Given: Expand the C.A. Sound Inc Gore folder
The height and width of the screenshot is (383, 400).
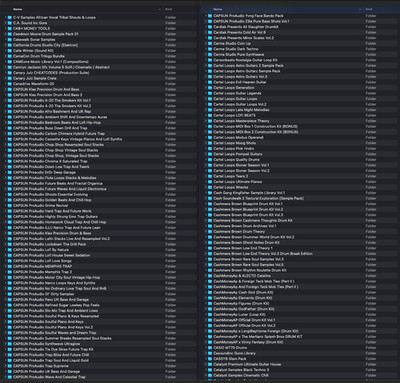Looking at the screenshot, I should tap(6, 23).
